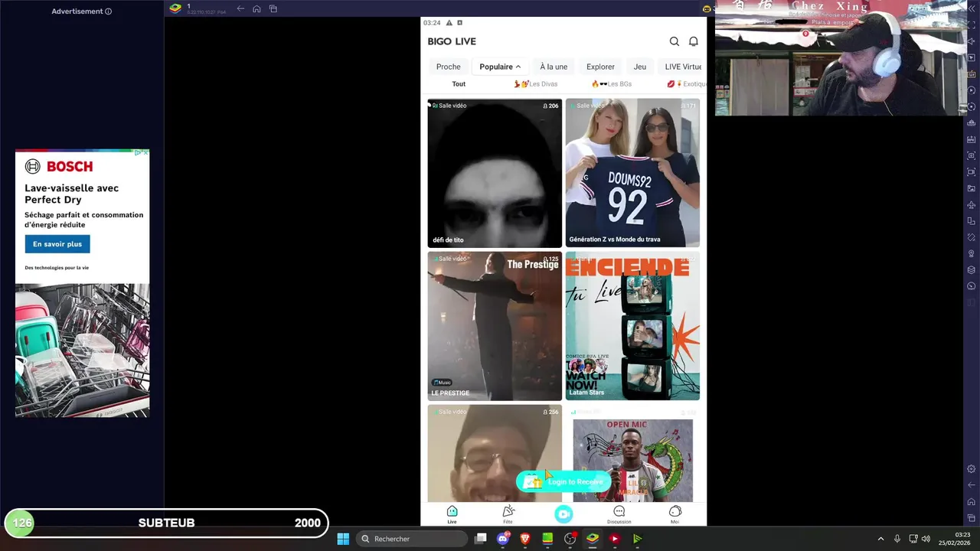980x551 pixels.
Task: Click BlueStacks home icon in title bar
Action: coord(256,8)
